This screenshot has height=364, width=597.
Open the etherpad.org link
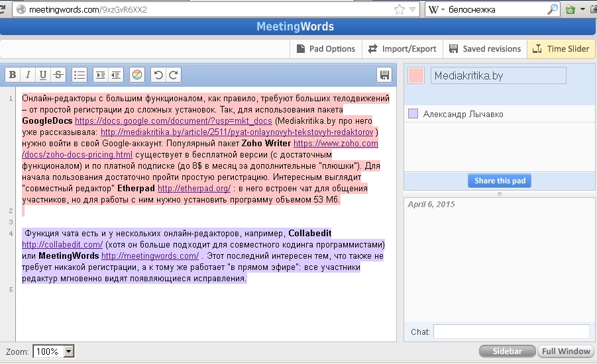[x=194, y=188]
